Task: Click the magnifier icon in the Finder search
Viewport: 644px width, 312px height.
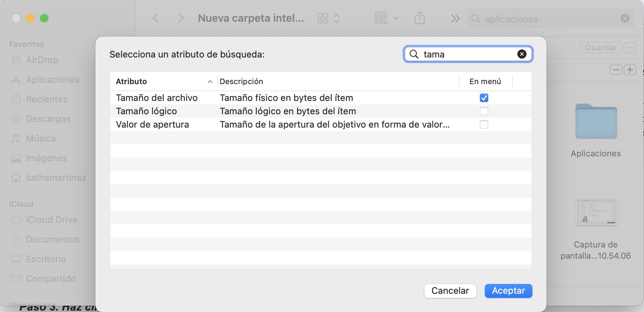Action: (x=476, y=18)
